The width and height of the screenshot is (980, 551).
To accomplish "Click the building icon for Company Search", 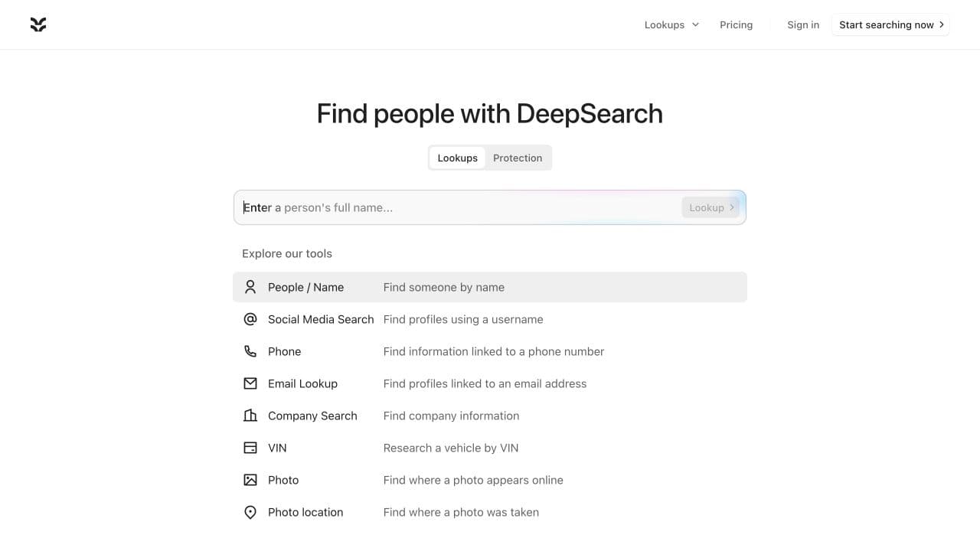I will pyautogui.click(x=250, y=416).
